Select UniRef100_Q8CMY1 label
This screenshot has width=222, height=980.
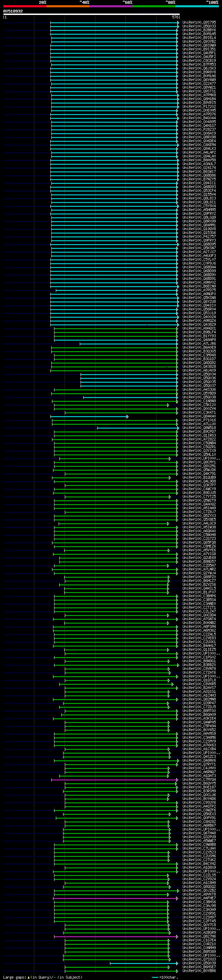(x=199, y=462)
